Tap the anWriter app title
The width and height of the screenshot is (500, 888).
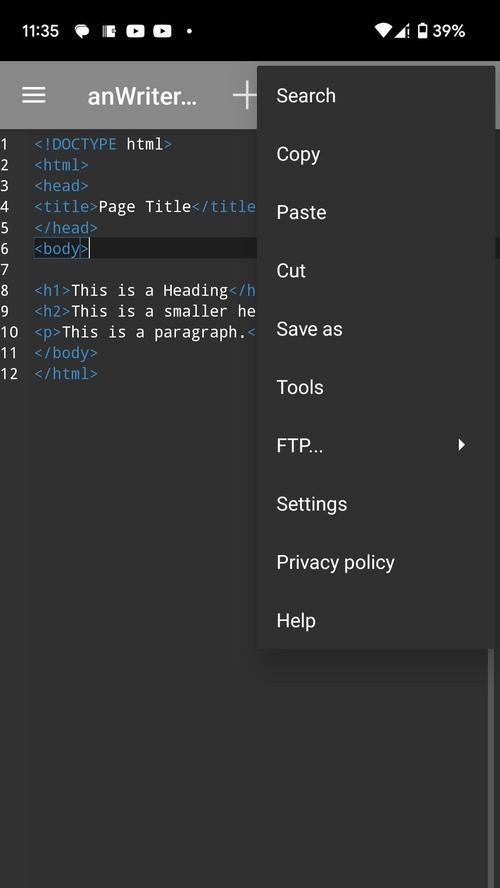coord(142,96)
